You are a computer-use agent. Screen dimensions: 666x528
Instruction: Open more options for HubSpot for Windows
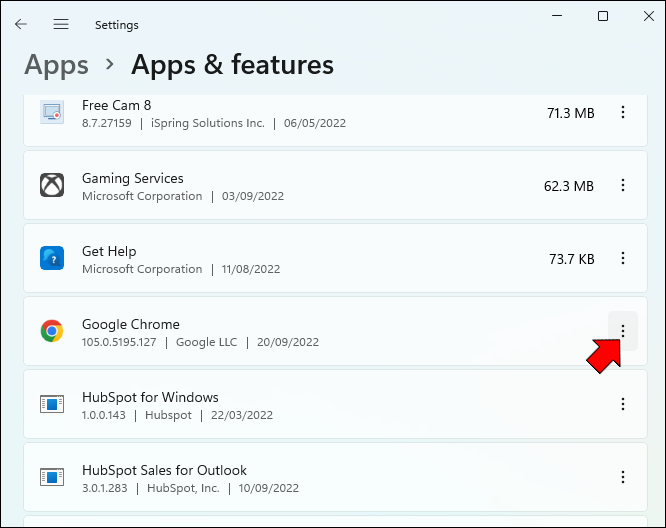click(x=623, y=404)
